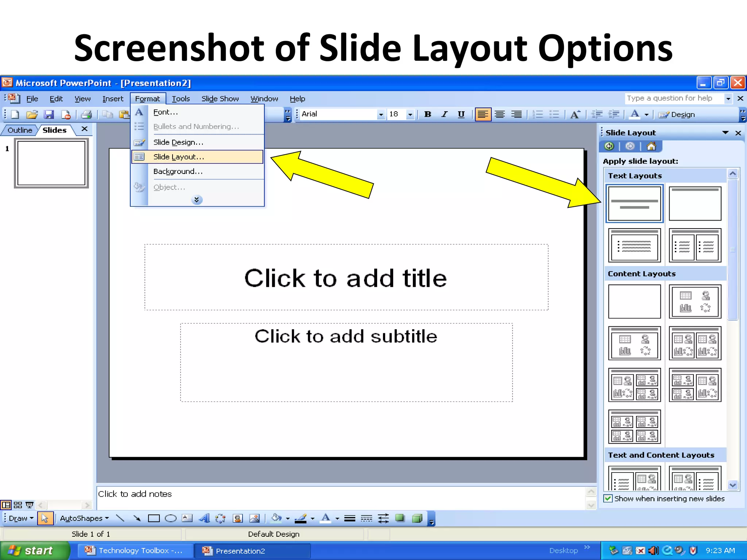Click the Type a question for help box
This screenshot has height=560, width=747.
coord(674,98)
